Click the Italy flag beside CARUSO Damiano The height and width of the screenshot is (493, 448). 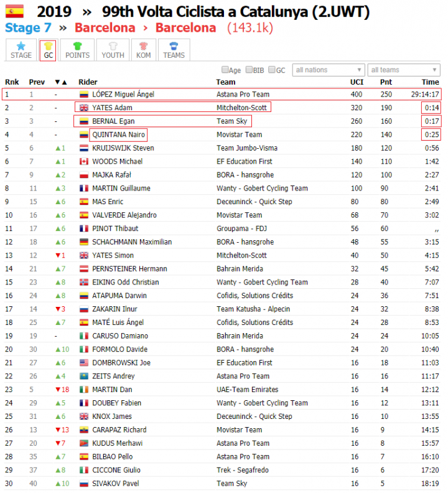point(83,336)
